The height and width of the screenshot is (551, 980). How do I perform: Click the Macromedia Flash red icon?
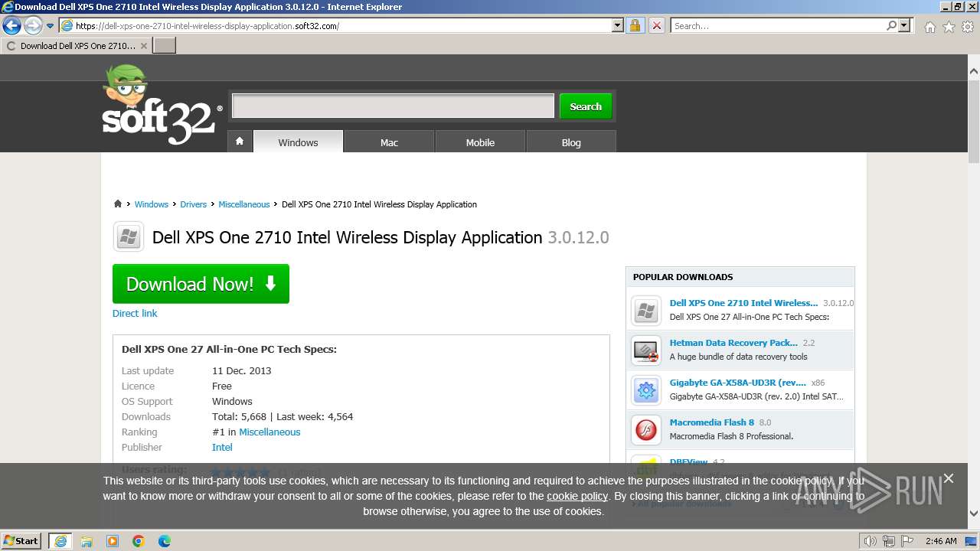tap(646, 430)
